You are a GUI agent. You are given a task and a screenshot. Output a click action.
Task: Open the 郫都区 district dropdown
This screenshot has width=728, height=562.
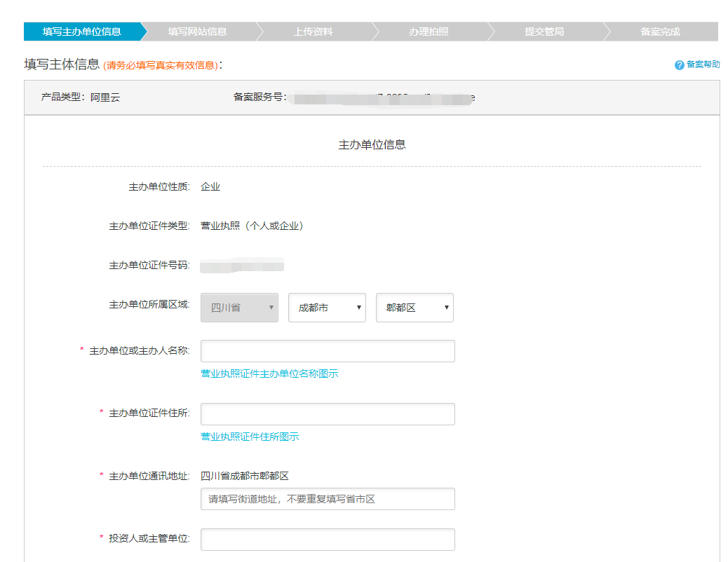click(414, 307)
